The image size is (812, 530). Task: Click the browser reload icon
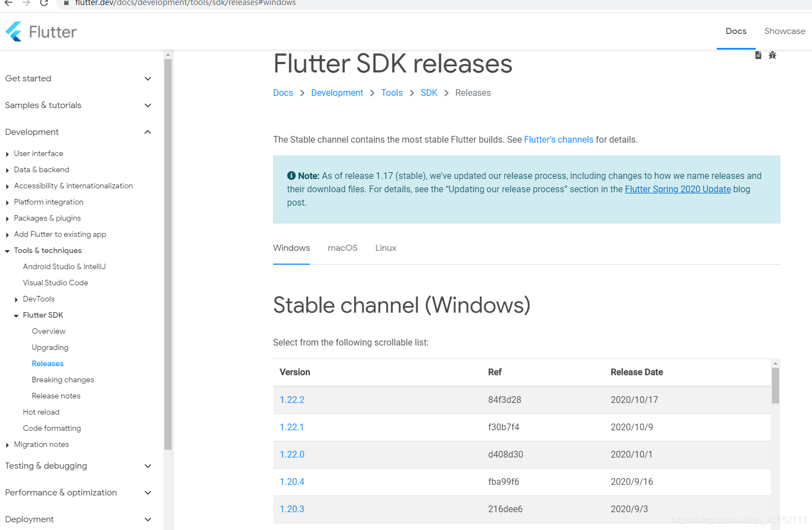pyautogui.click(x=44, y=3)
